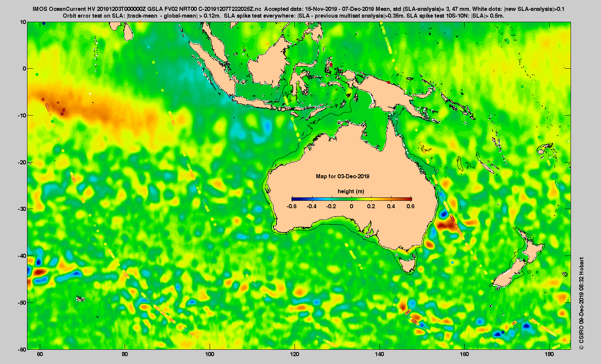Click longitude axis label 160
Image resolution: width=601 pixels, height=364 pixels.
(x=464, y=354)
